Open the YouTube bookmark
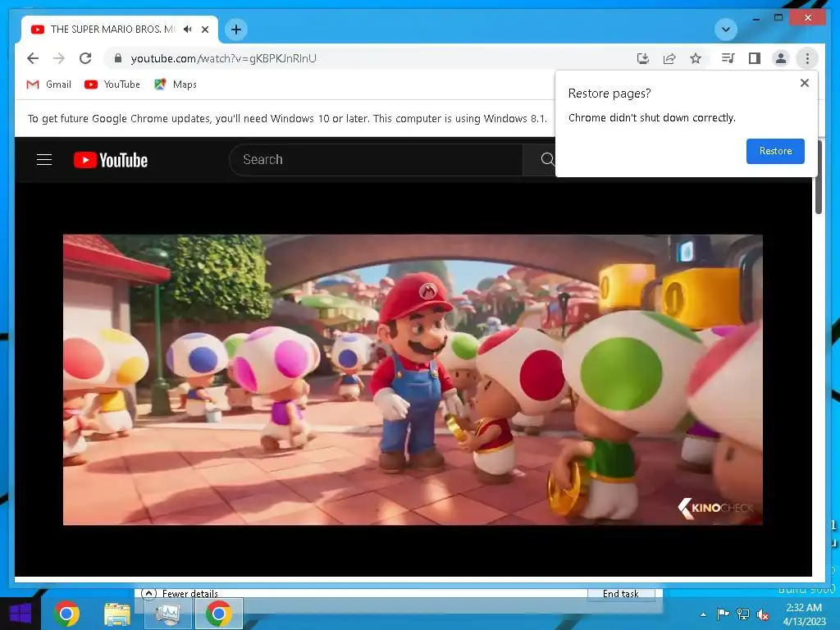840x630 pixels. pyautogui.click(x=112, y=84)
